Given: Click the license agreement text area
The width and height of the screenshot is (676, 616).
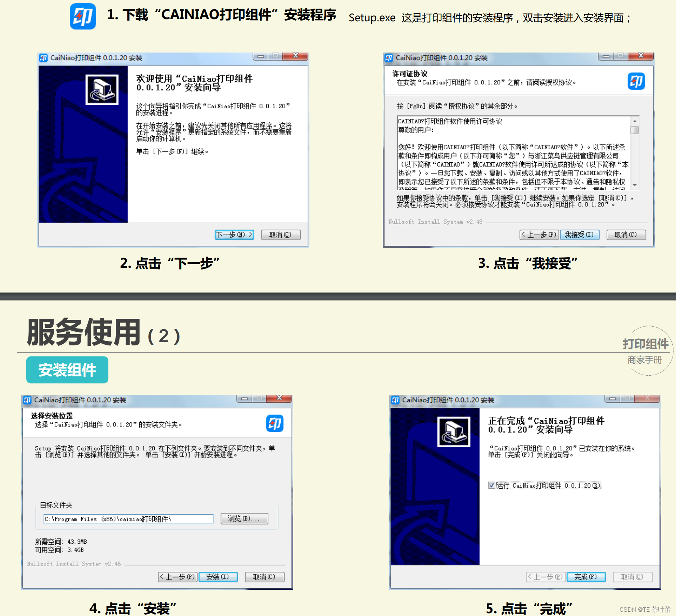Looking at the screenshot, I should coord(514,153).
